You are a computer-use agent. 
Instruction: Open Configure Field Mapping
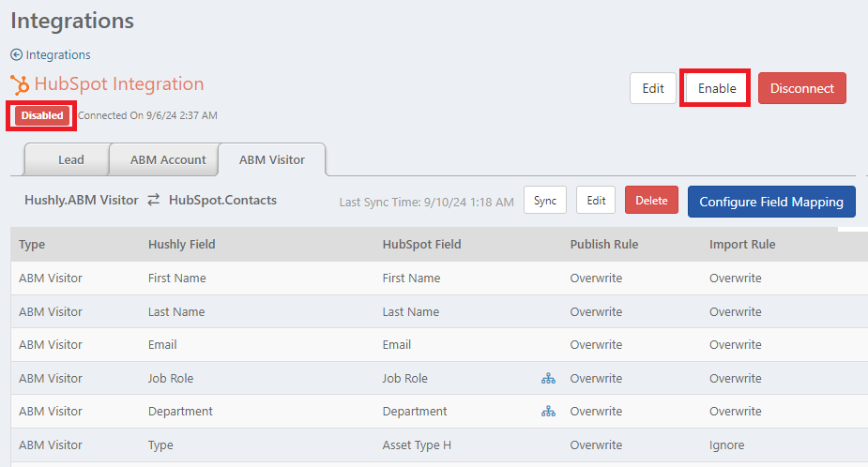coord(771,202)
